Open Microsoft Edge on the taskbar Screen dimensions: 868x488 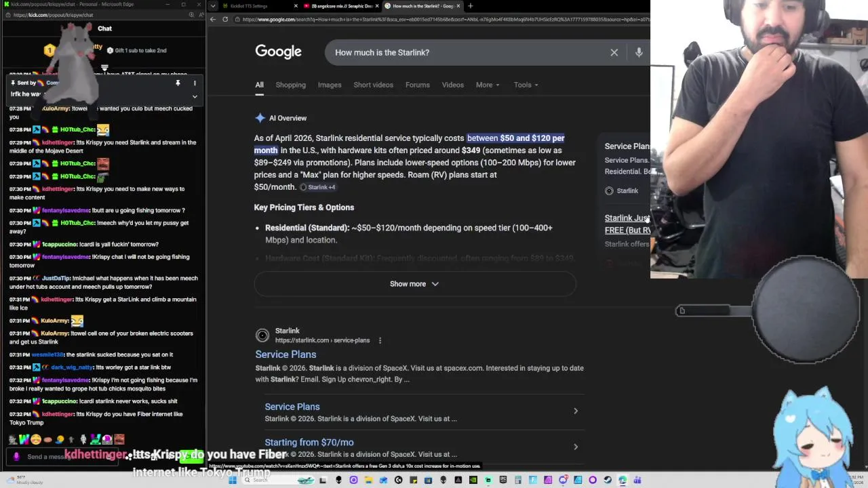(622, 480)
